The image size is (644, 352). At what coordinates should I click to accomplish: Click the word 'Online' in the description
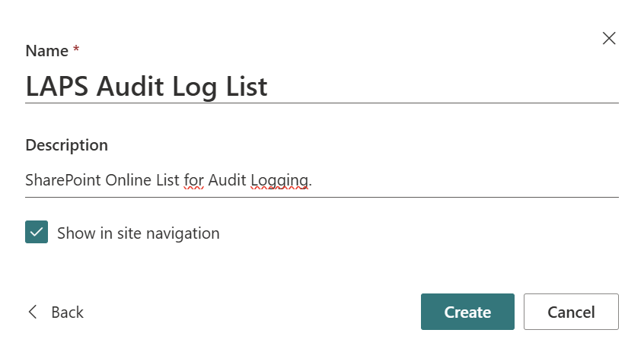[130, 180]
